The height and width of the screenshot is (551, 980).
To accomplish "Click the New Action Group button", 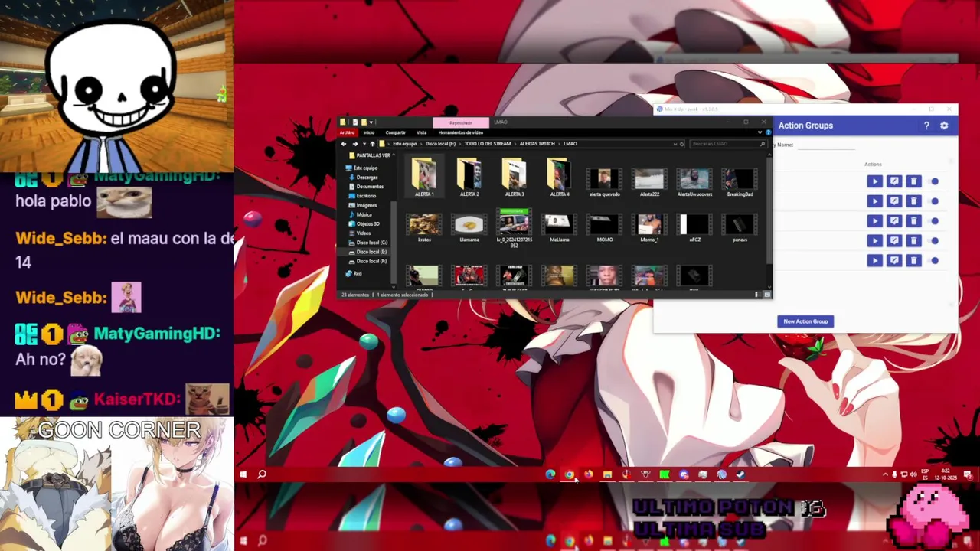I will (x=805, y=321).
